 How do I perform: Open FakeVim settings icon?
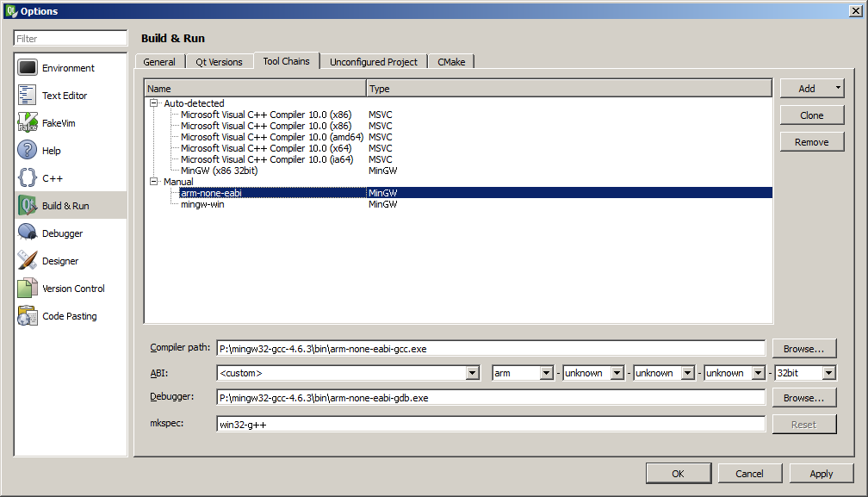[28, 123]
